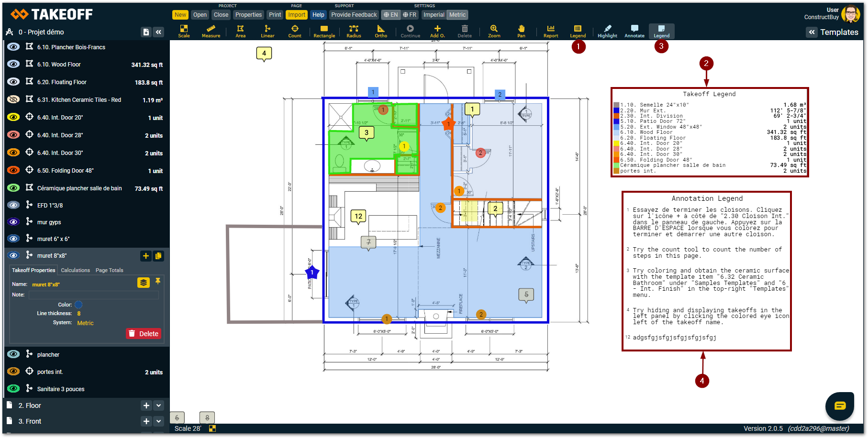Viewport: 868px width, 438px height.
Task: Click the Provide Feedback button
Action: pyautogui.click(x=354, y=15)
